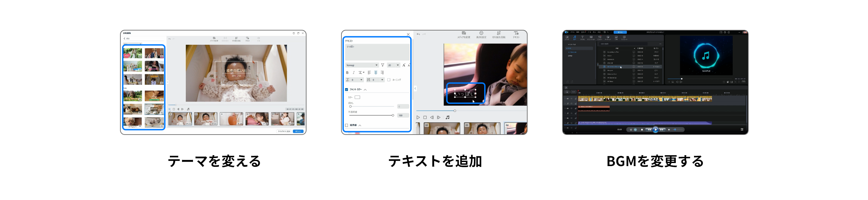Collapse the フォント カラー section chevron
Screen dimensions: 868x200
[365, 90]
